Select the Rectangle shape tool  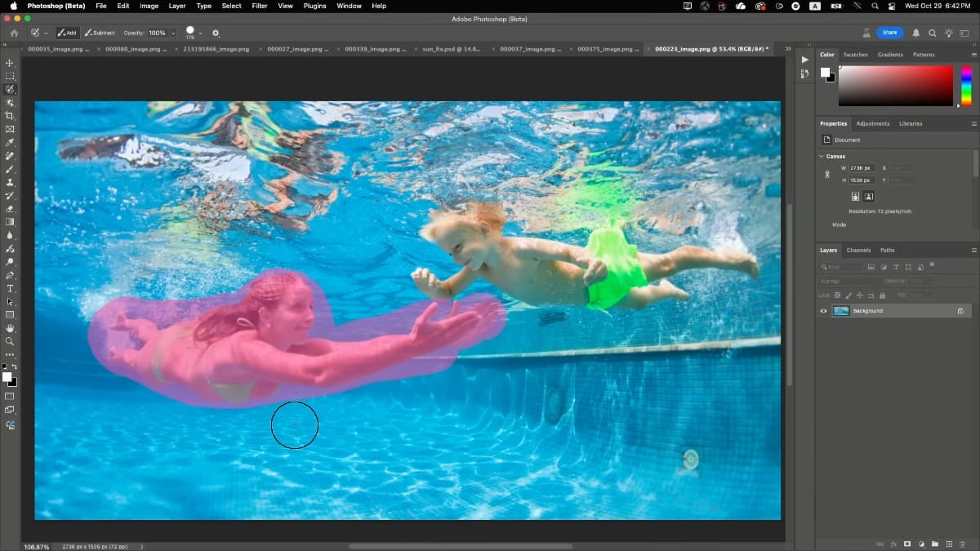coord(10,314)
